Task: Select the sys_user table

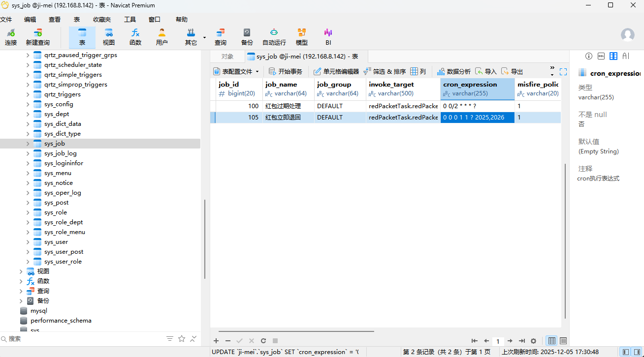Action: pyautogui.click(x=56, y=242)
